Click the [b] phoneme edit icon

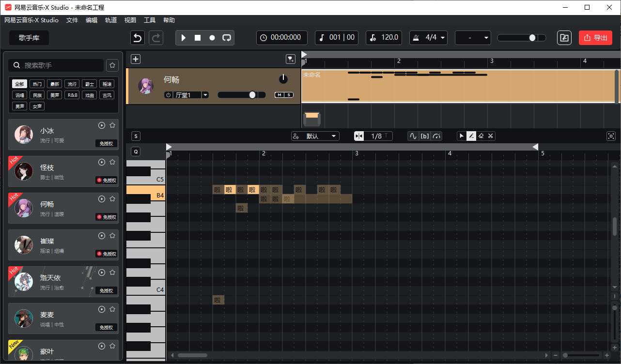point(425,136)
